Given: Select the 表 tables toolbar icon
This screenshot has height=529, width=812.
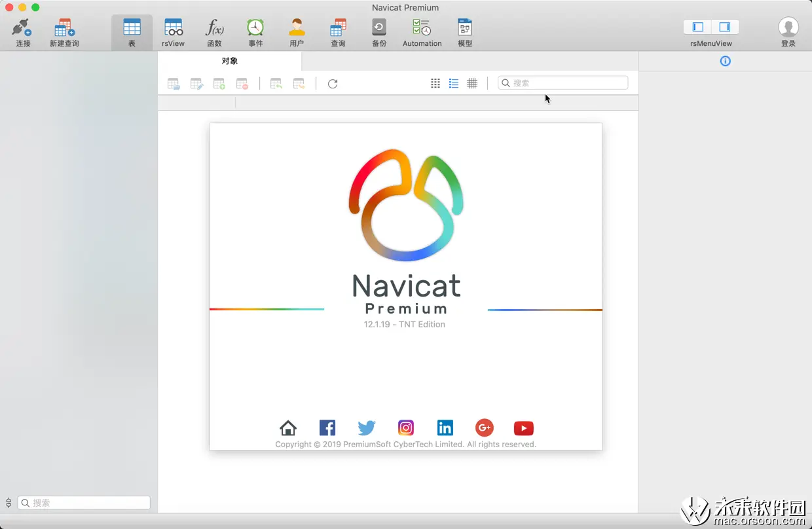Looking at the screenshot, I should (132, 27).
